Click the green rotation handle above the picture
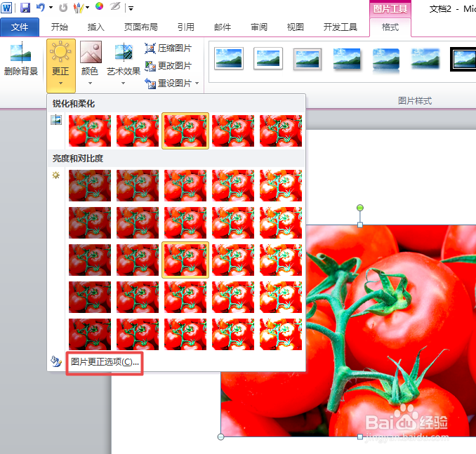Screen dimensions: 476x454 (360, 208)
